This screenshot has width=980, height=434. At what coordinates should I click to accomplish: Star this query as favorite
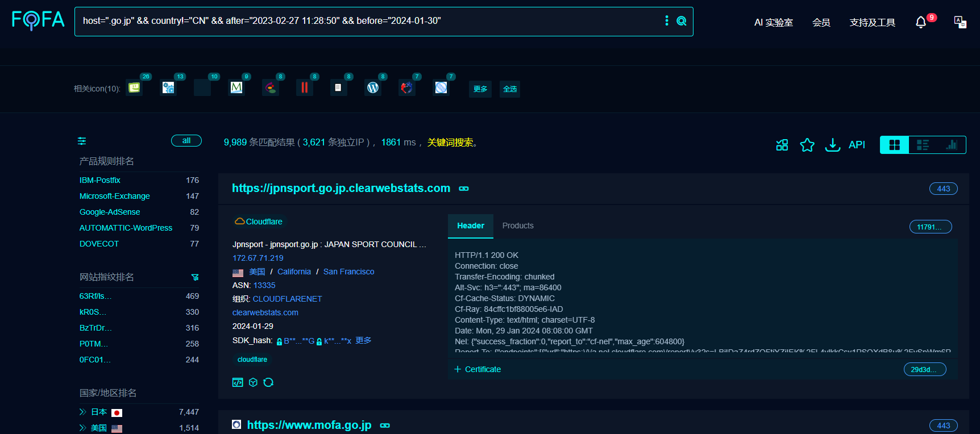[807, 145]
